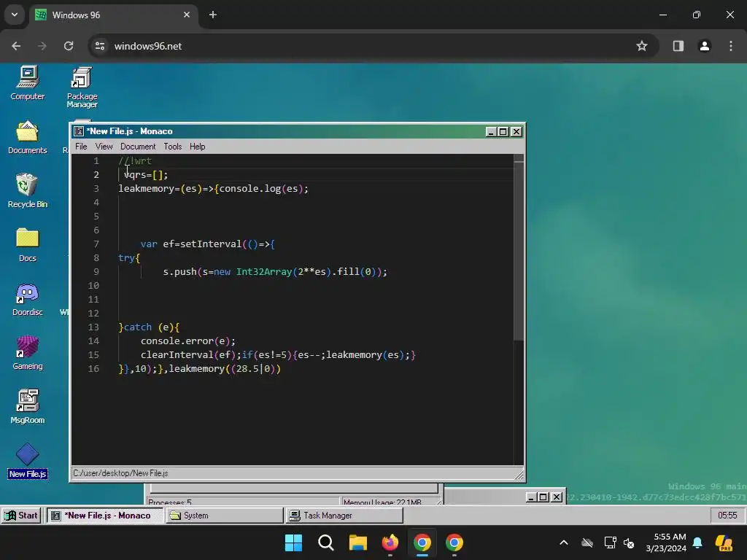This screenshot has height=560, width=747.
Task: Open the Windows 11 Start icon
Action: tap(293, 542)
